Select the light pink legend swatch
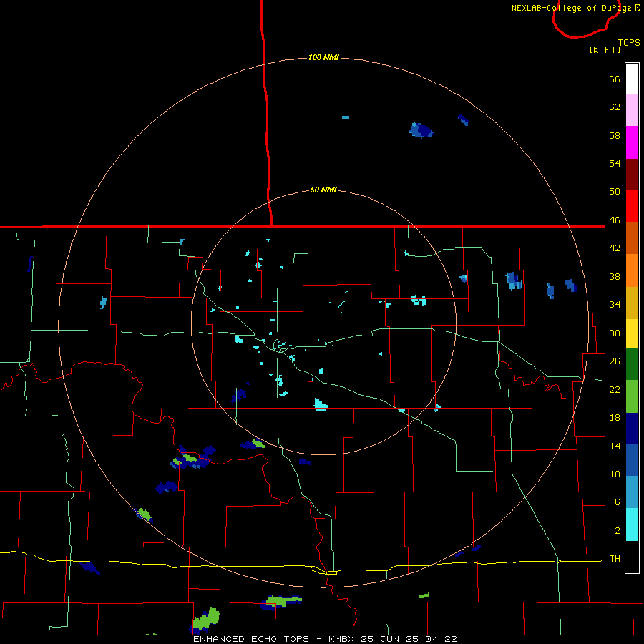Viewport: 644px width, 644px height. click(x=632, y=110)
